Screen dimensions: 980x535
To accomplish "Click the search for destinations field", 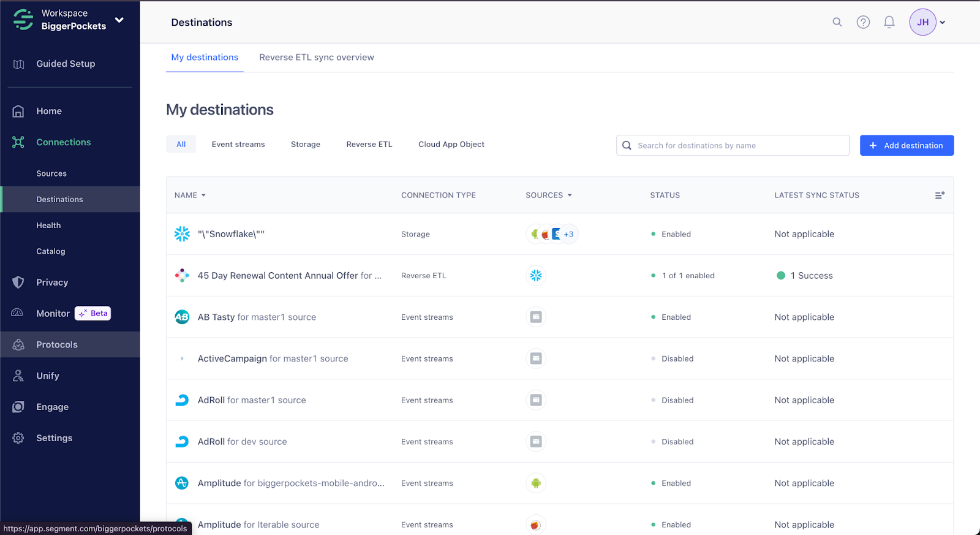I will point(732,145).
